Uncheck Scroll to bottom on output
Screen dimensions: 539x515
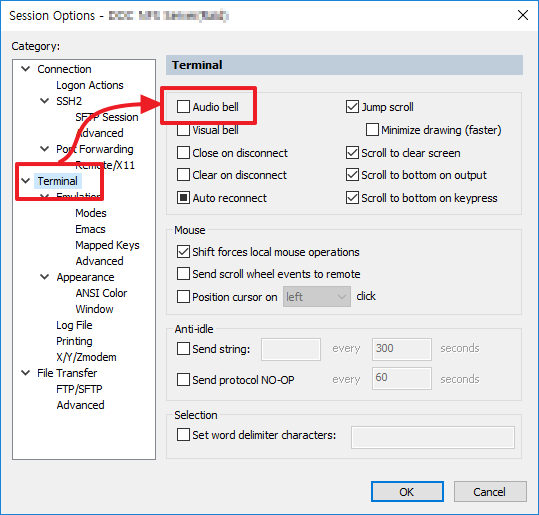352,175
